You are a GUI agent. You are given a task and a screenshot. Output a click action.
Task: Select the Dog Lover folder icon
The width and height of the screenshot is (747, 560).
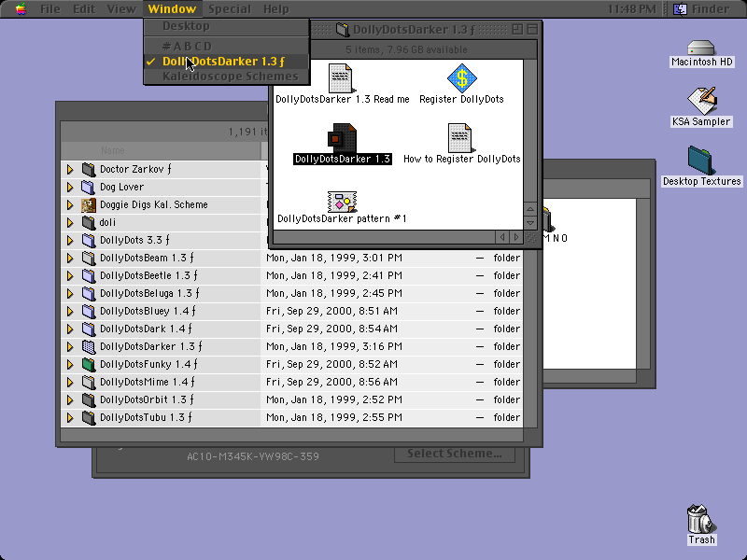89,187
